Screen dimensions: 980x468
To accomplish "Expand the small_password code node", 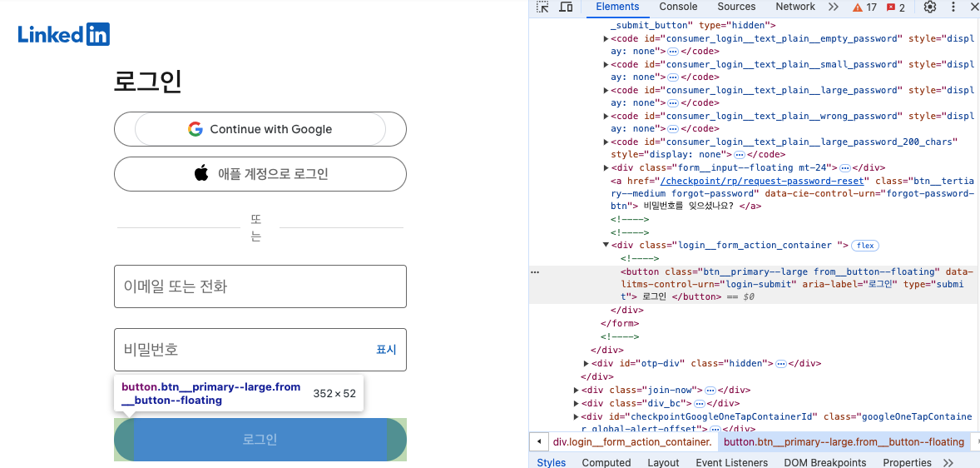I will click(x=606, y=64).
